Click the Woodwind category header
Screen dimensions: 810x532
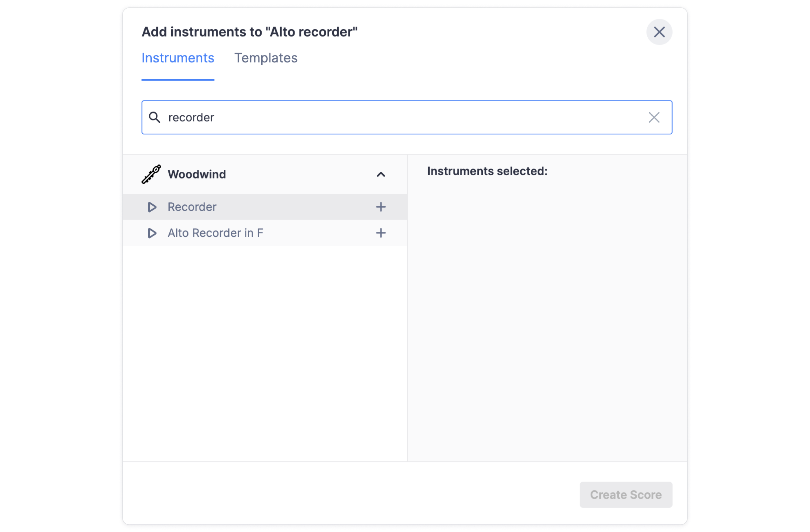[x=265, y=174]
